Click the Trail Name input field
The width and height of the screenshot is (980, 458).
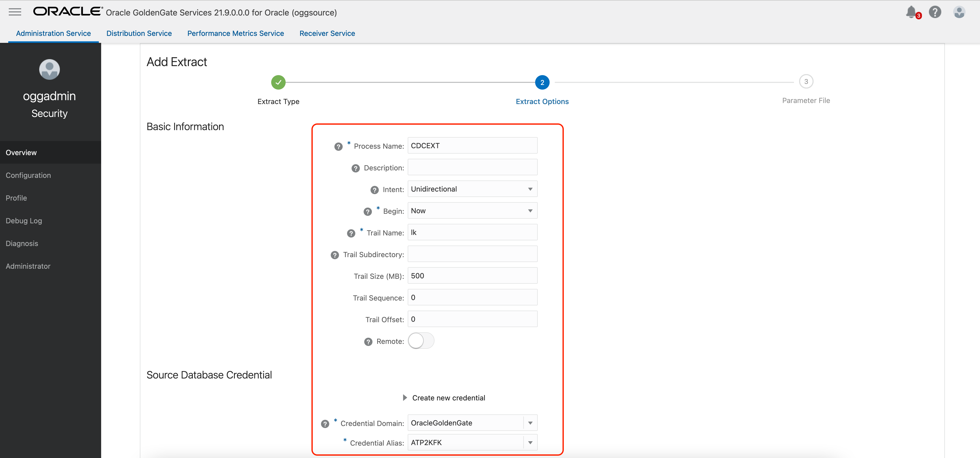(472, 233)
